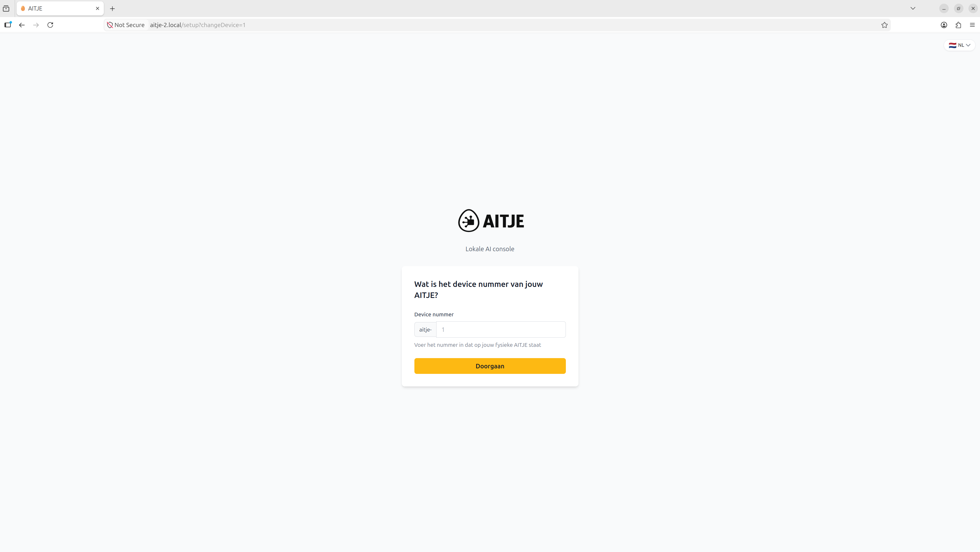Click the 'Device nummer' label
980x552 pixels.
pos(434,314)
